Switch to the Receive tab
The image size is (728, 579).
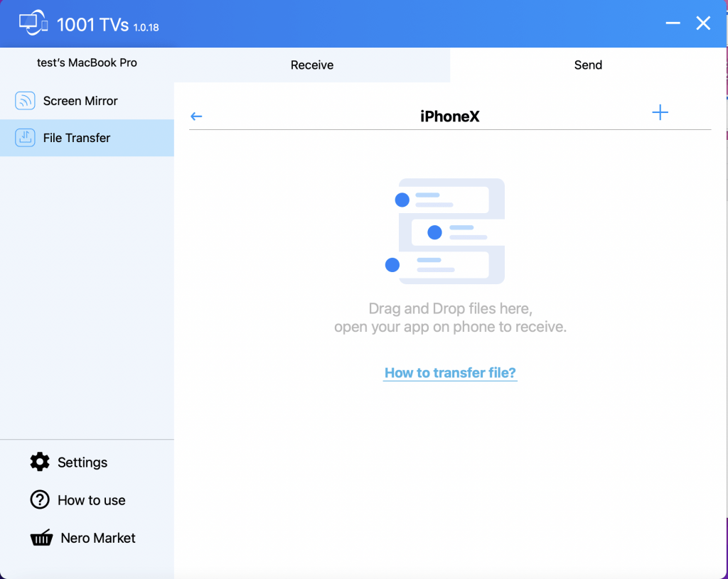click(312, 65)
